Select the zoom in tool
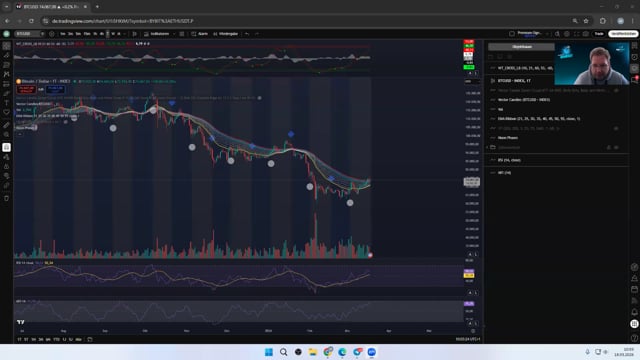The width and height of the screenshot is (640, 360). 7,134
